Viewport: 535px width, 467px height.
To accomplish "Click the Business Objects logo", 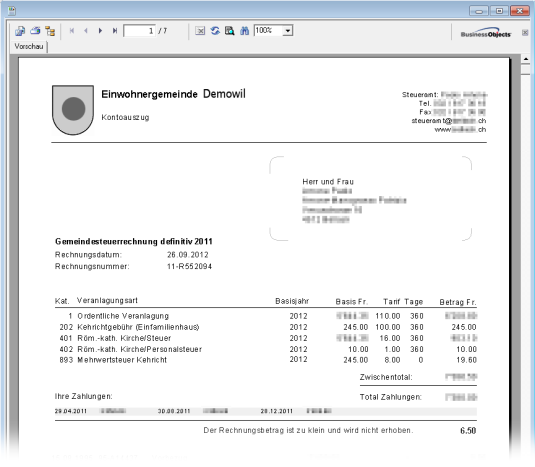I will [x=486, y=33].
